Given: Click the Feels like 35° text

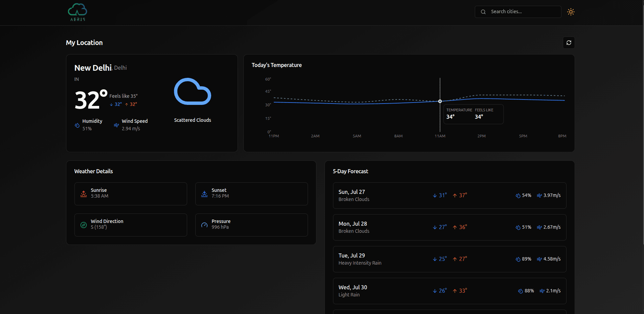Looking at the screenshot, I should (124, 96).
